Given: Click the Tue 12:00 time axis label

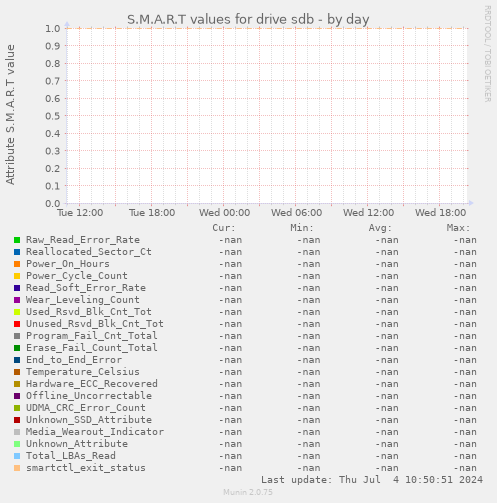Looking at the screenshot, I should pos(80,213).
